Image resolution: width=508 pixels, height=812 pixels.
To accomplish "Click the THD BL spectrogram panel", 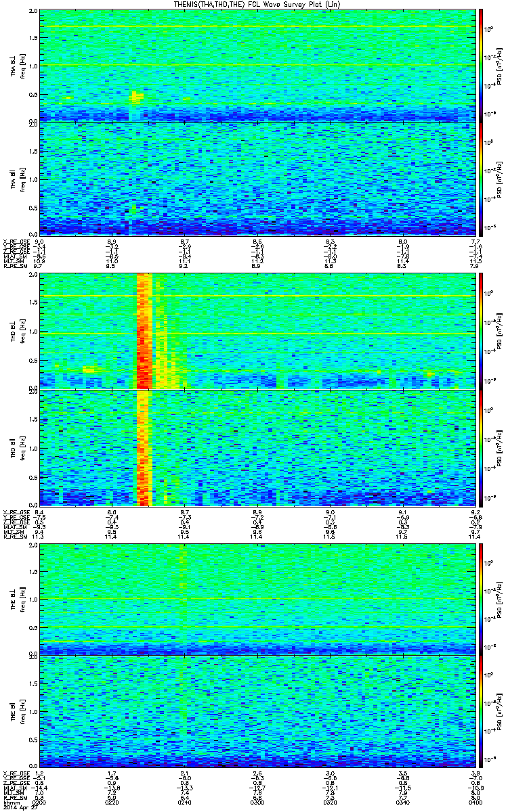I will pyautogui.click(x=257, y=330).
